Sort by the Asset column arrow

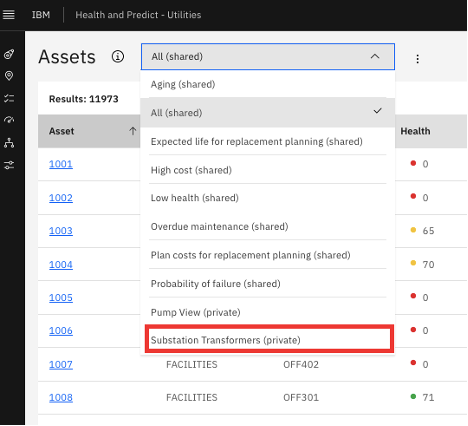[x=133, y=131]
